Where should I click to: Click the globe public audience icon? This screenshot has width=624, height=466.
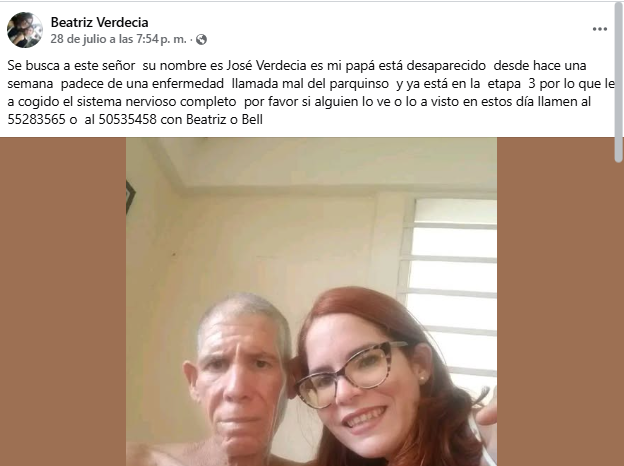tap(201, 39)
